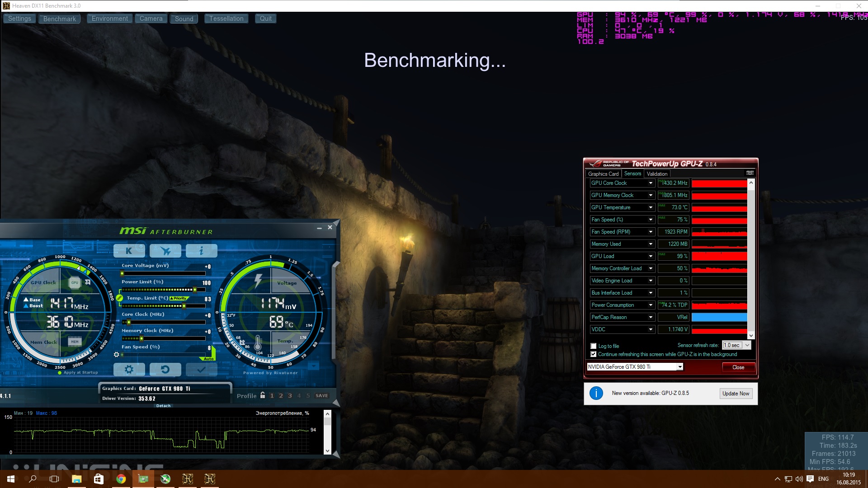Image resolution: width=868 pixels, height=488 pixels.
Task: Toggle Apply at Startup option
Action: tap(60, 373)
